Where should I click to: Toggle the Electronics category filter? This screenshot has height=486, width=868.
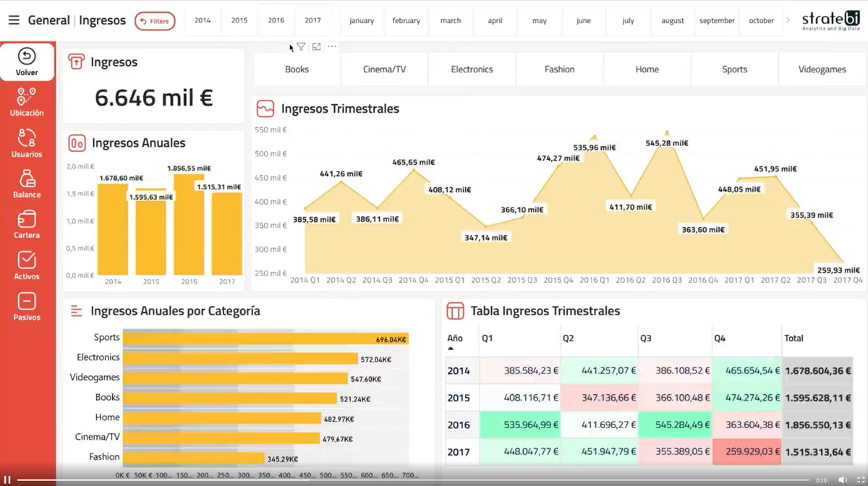pos(472,69)
